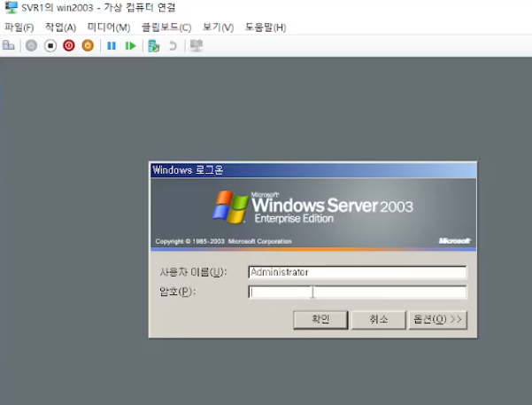Image resolution: width=532 pixels, height=405 pixels.
Task: Expand logon options with the 옵션(O) >> button
Action: [438, 320]
